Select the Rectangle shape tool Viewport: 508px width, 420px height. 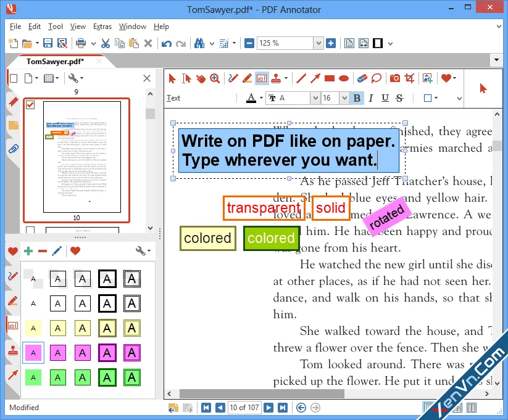(329, 78)
